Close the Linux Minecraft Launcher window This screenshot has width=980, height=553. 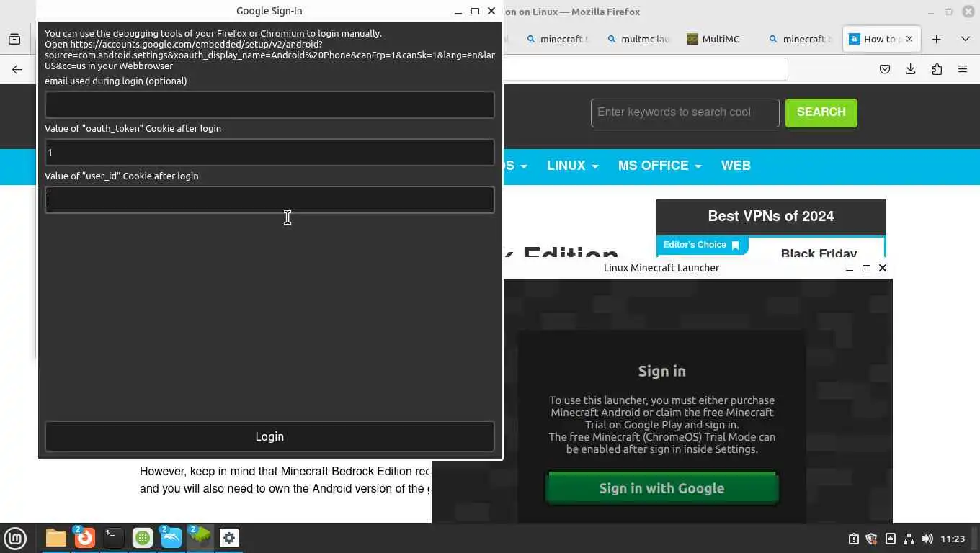[x=883, y=268]
